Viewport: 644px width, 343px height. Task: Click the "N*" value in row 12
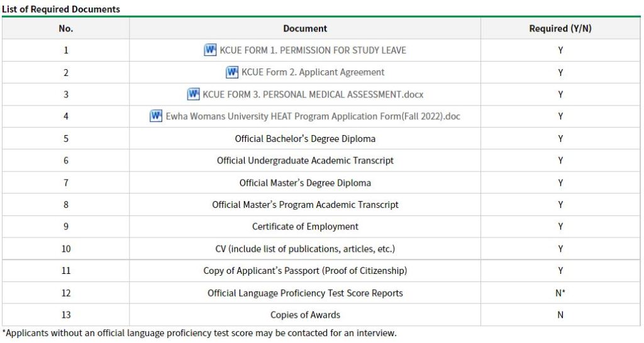[560, 293]
